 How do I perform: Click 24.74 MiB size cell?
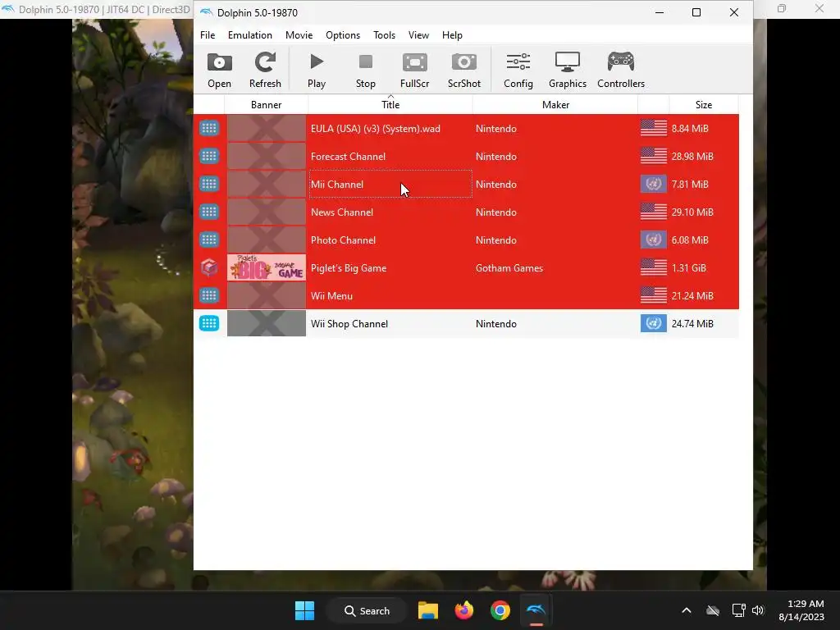pyautogui.click(x=692, y=323)
